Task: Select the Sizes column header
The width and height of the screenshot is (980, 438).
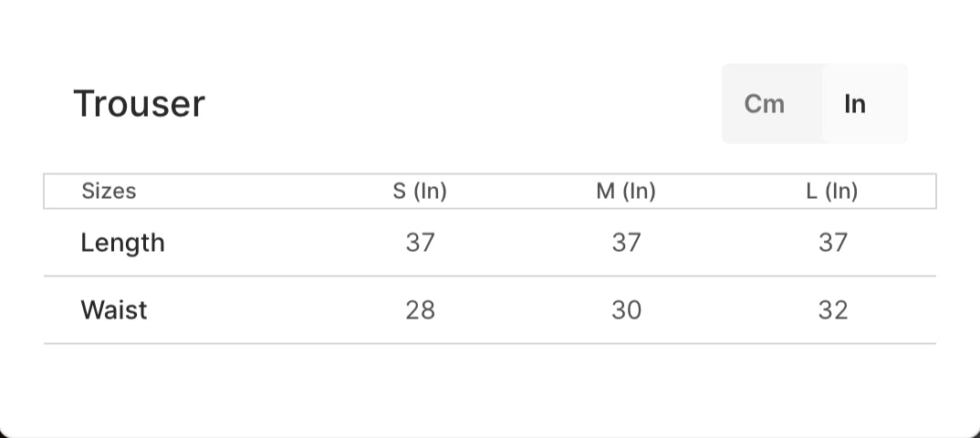Action: [x=109, y=191]
